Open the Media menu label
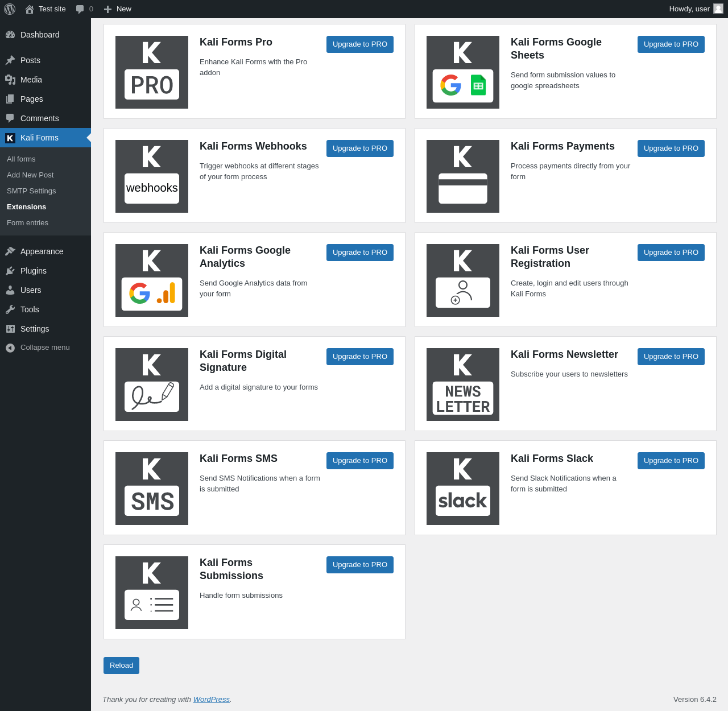Viewport: 728px width, 711px height. pos(31,80)
